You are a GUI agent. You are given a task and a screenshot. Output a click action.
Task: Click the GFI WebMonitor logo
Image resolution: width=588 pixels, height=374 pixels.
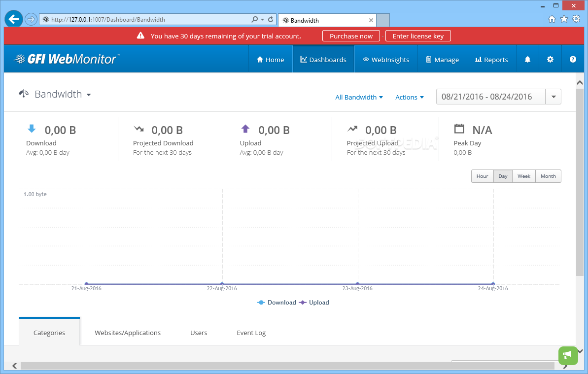pyautogui.click(x=67, y=59)
